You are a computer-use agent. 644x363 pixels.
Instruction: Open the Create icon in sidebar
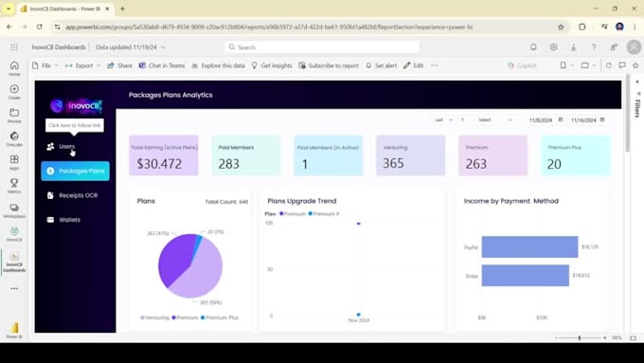(x=14, y=92)
